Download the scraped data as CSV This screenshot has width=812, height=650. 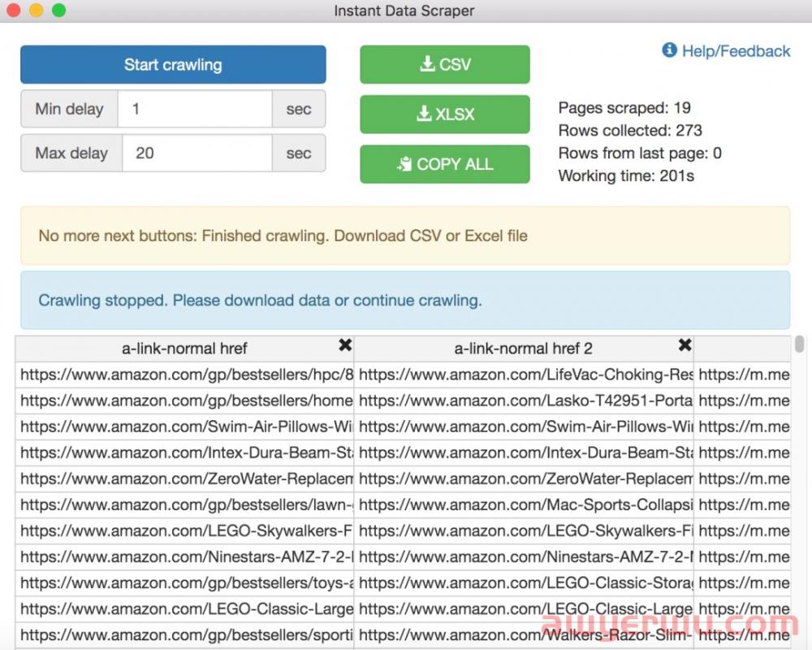pos(445,65)
